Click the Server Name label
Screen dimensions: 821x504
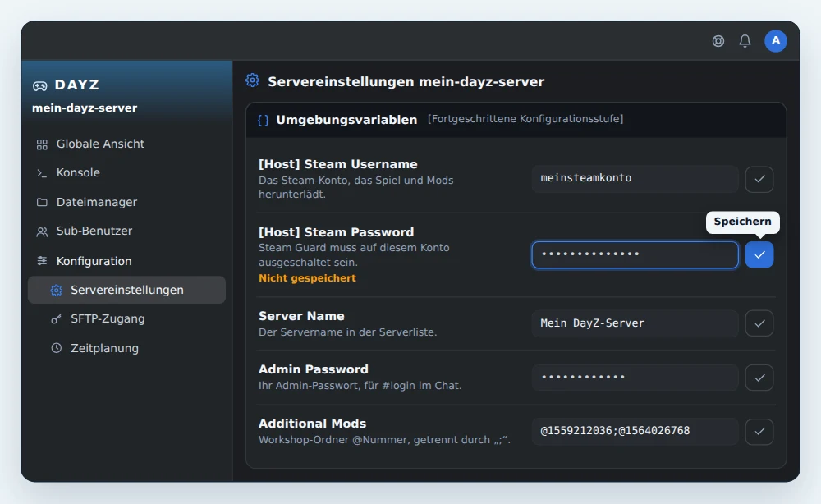[301, 316]
